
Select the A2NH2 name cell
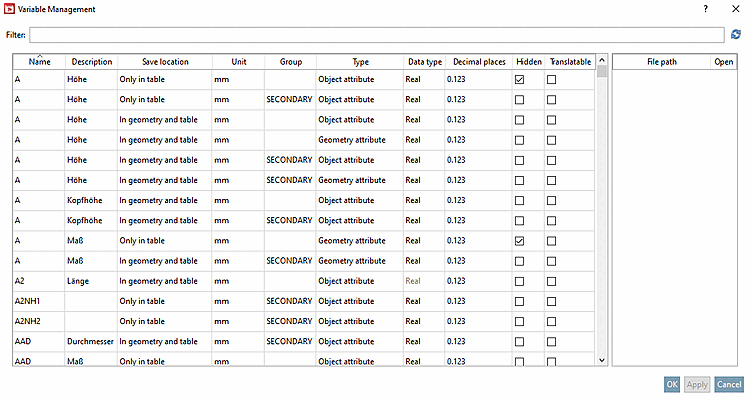[39, 322]
